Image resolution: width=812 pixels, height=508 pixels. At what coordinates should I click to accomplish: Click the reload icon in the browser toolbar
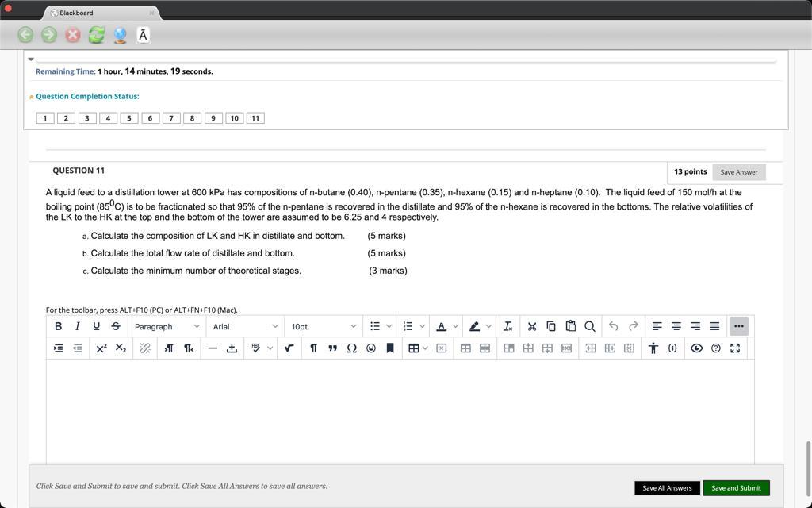click(96, 34)
